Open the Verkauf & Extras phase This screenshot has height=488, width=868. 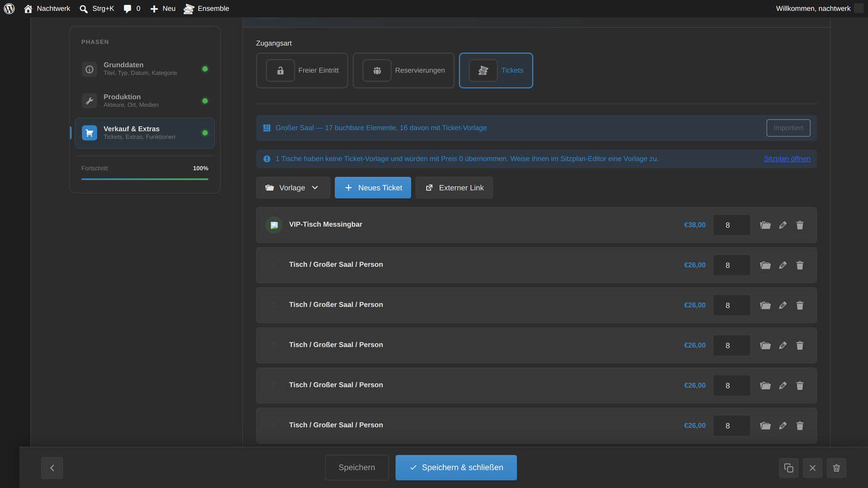click(x=145, y=133)
